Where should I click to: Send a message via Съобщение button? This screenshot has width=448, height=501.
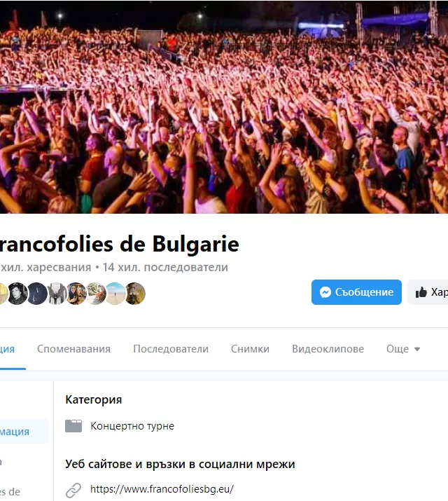pyautogui.click(x=356, y=292)
